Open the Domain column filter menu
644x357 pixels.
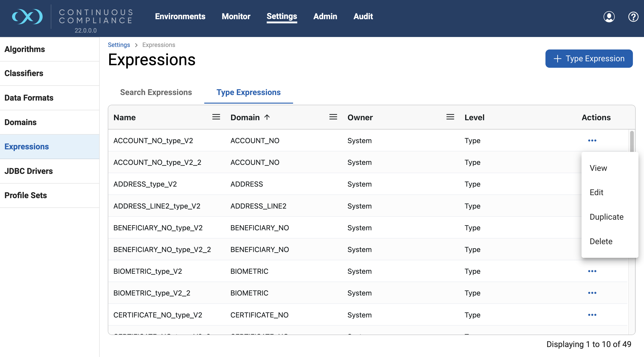(x=333, y=117)
